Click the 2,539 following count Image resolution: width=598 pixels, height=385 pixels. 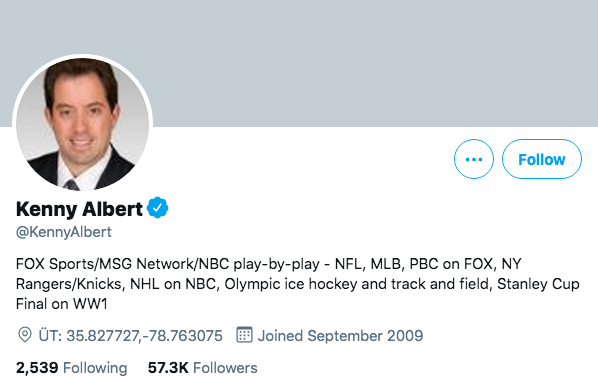[37, 368]
